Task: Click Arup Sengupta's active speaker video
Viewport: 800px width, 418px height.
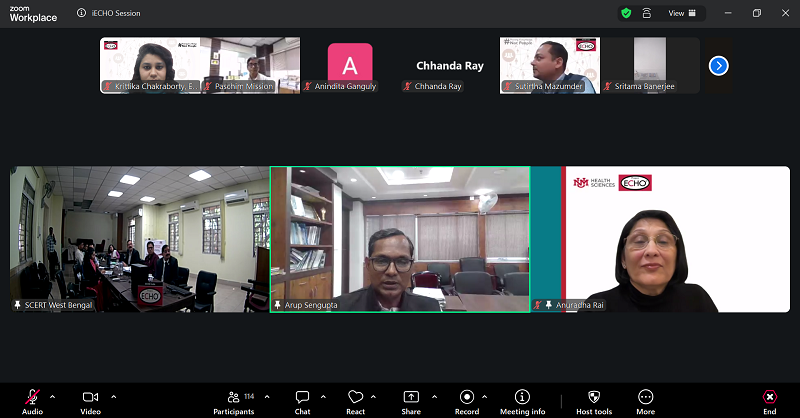Action: pos(400,239)
